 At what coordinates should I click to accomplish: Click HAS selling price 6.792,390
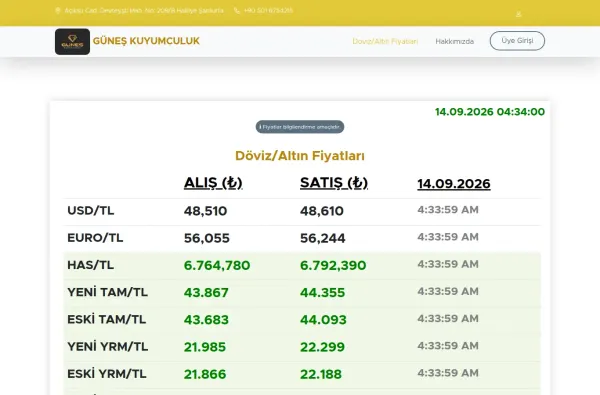coord(333,265)
